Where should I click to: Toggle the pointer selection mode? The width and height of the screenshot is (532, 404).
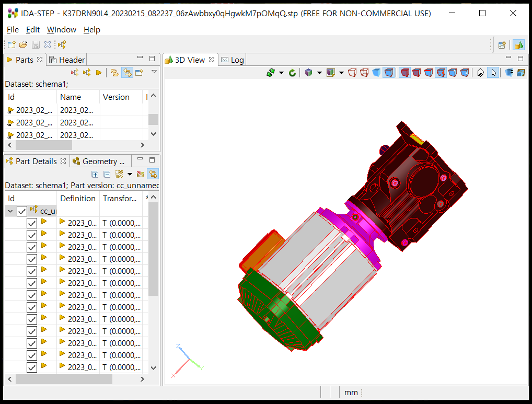pyautogui.click(x=493, y=73)
